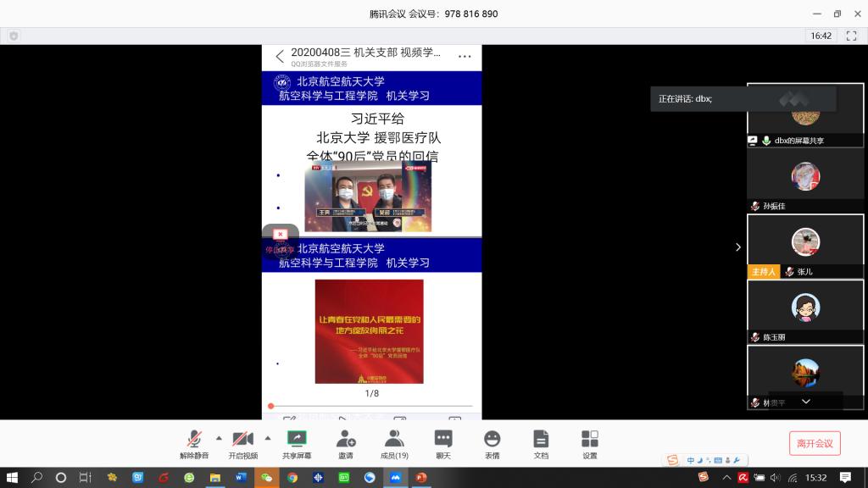
Task: Select 陈玉丽 participant thumbnail
Action: pos(805,310)
